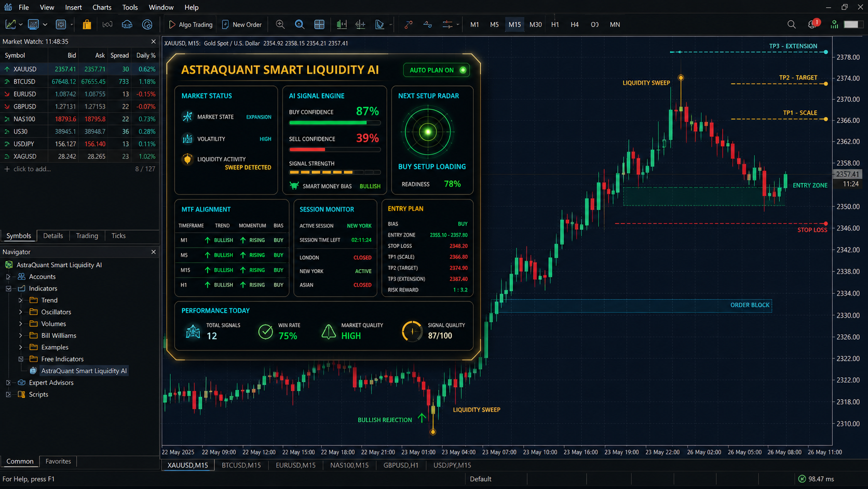This screenshot has width=868, height=489.
Task: Switch chart to M1 timeframe
Action: click(474, 24)
